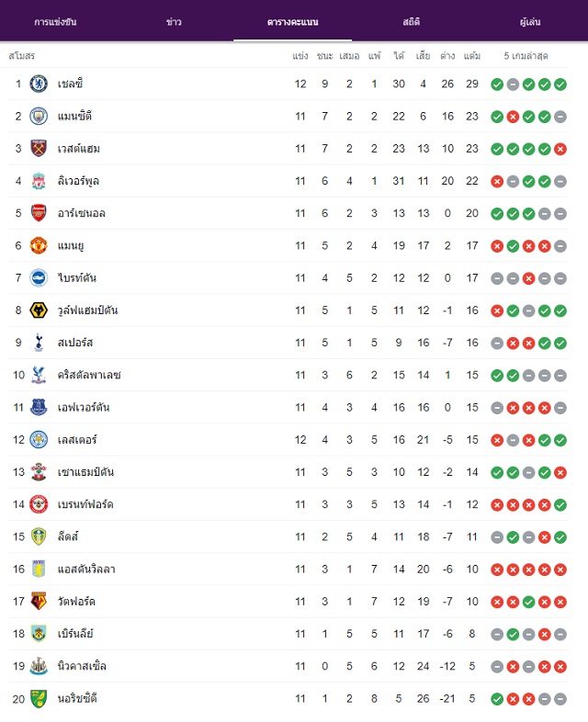
Task: Click West Ham's latest red loss indicator
Action: (560, 149)
